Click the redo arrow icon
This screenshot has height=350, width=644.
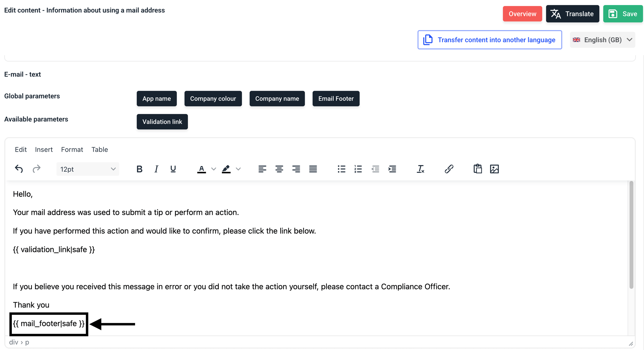[x=37, y=169]
